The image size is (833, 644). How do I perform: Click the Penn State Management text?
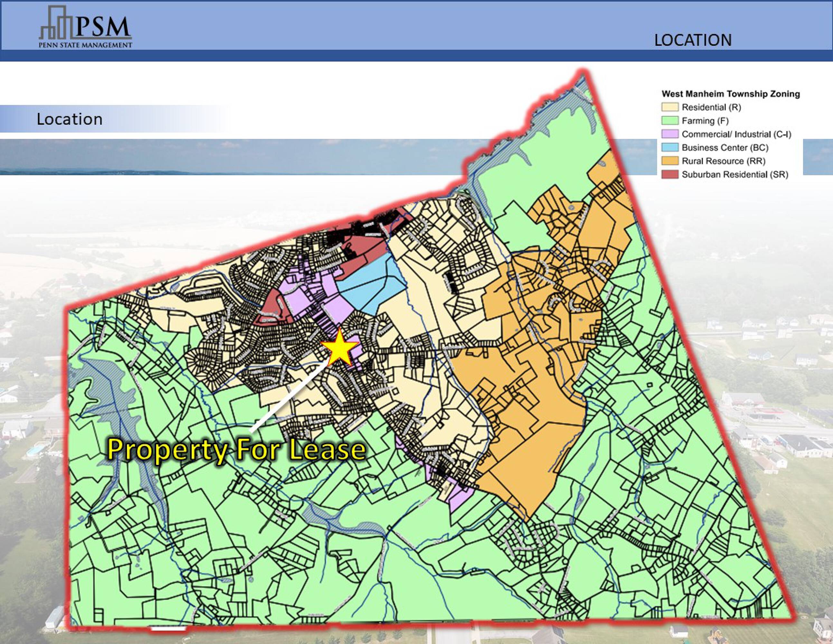pos(85,45)
